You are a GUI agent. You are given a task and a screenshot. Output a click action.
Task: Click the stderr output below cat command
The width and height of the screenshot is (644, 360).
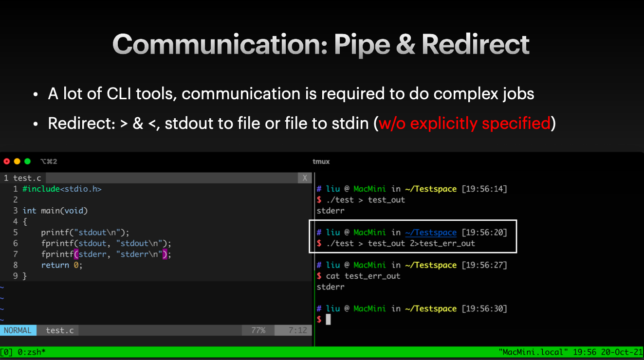331,287
